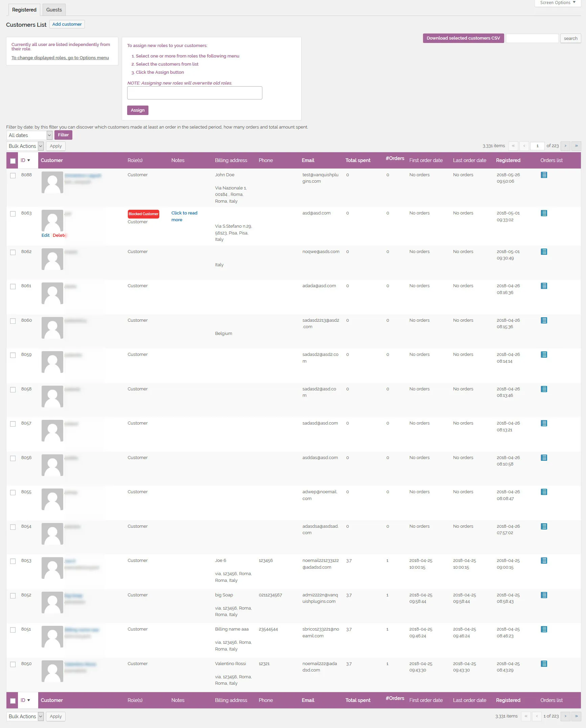The width and height of the screenshot is (586, 728).
Task: Open orders list for customer 8061
Action: pos(544,286)
